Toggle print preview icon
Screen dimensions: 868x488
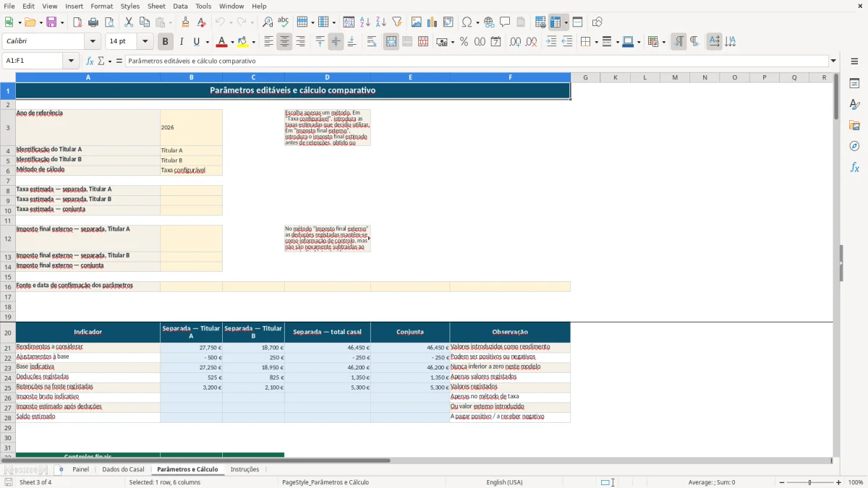click(109, 22)
